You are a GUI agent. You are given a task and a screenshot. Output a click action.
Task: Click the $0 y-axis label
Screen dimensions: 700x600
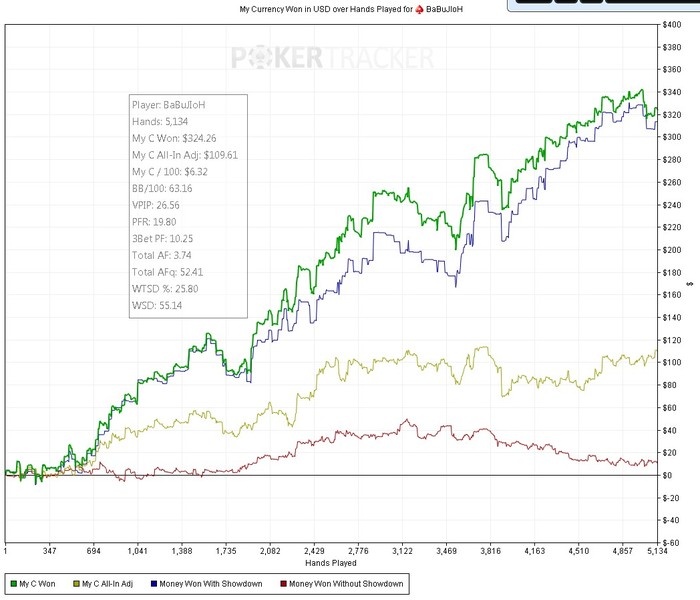pos(667,475)
